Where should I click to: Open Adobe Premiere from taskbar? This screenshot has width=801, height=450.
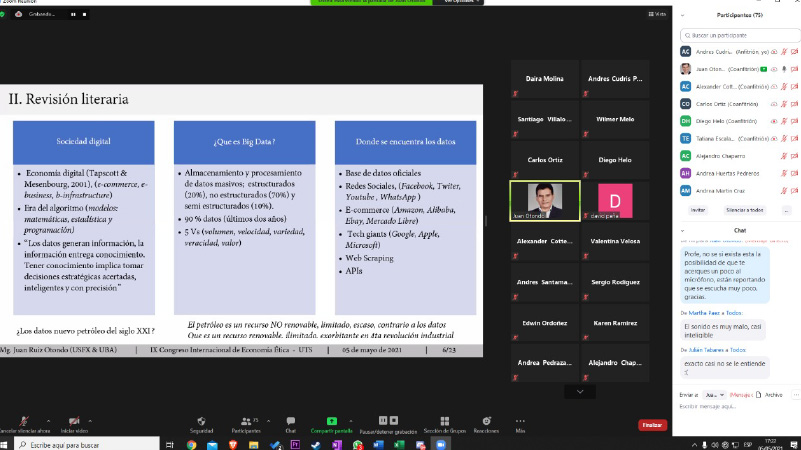(x=295, y=445)
